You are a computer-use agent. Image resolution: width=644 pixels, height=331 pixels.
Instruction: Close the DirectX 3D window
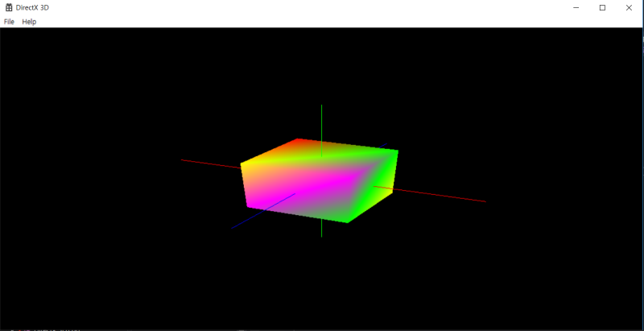click(629, 7)
